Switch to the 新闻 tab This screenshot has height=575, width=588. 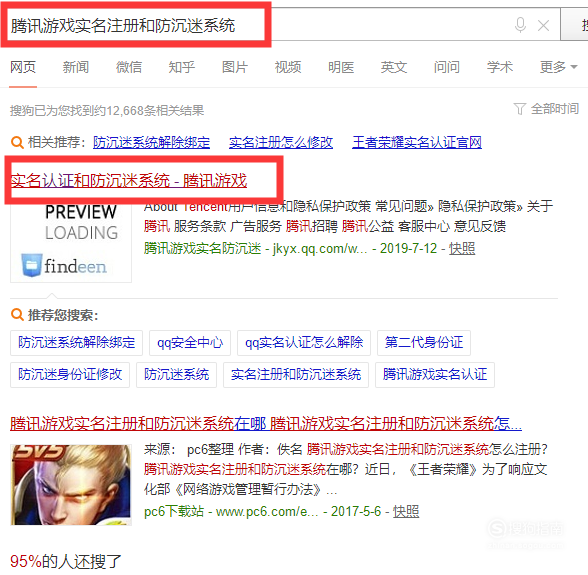pos(76,67)
